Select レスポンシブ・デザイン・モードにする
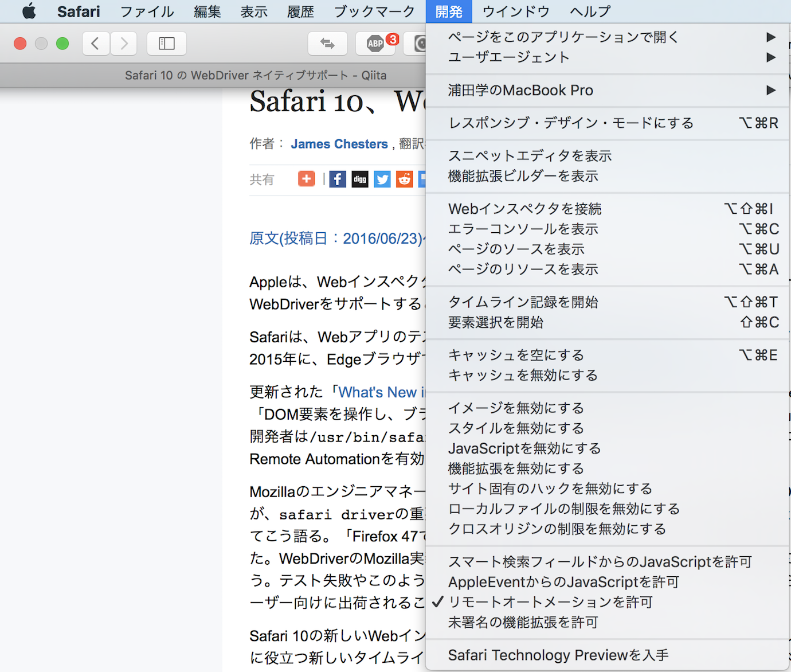Image resolution: width=791 pixels, height=672 pixels. 570,122
